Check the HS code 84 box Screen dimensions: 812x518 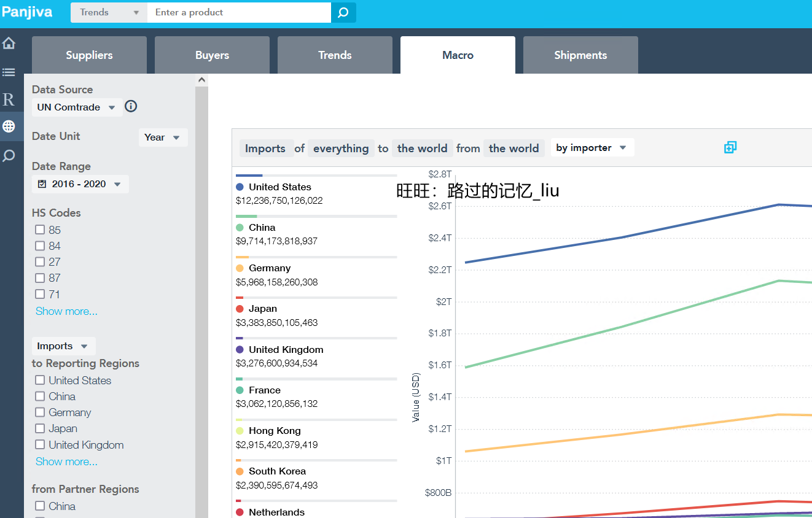click(40, 245)
